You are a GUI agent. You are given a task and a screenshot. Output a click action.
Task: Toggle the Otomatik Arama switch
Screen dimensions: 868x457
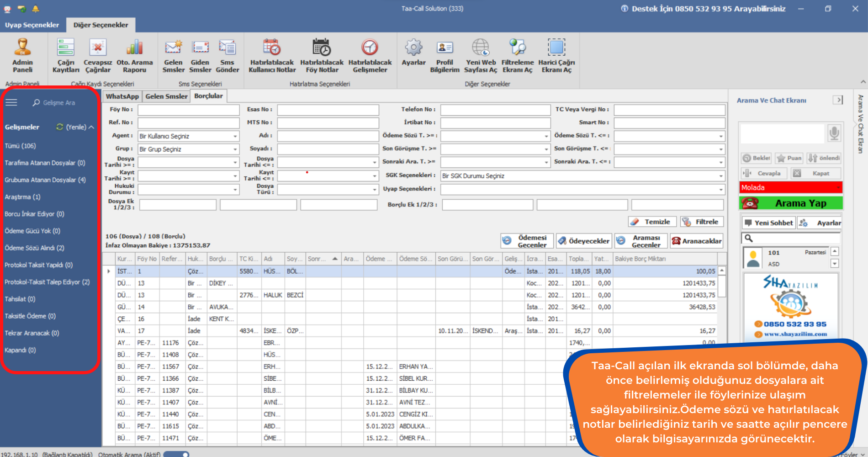click(176, 454)
